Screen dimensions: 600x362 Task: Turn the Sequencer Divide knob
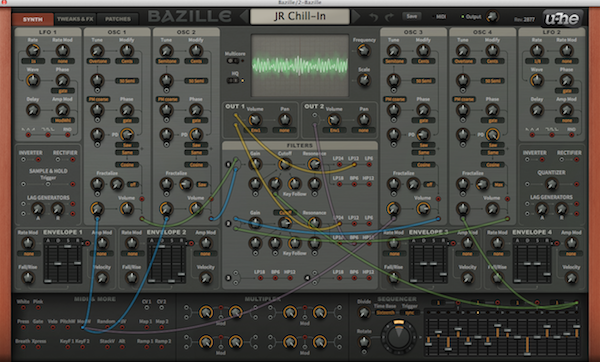coord(364,313)
